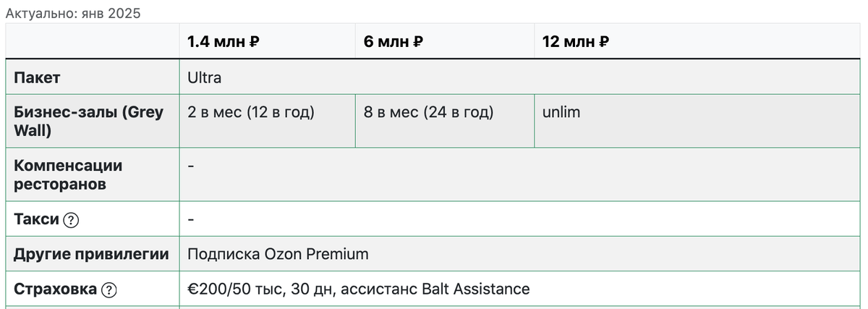Viewport: 868px width, 309px height.
Task: Click the help icon next to Страховка
Action: pyautogui.click(x=109, y=289)
